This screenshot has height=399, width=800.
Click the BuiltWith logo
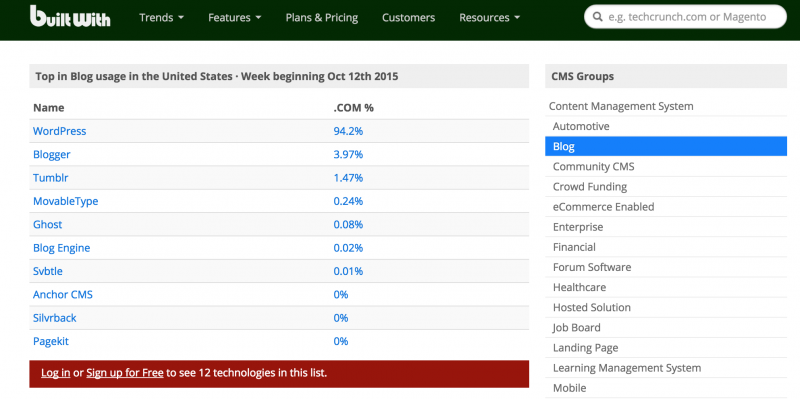point(70,16)
